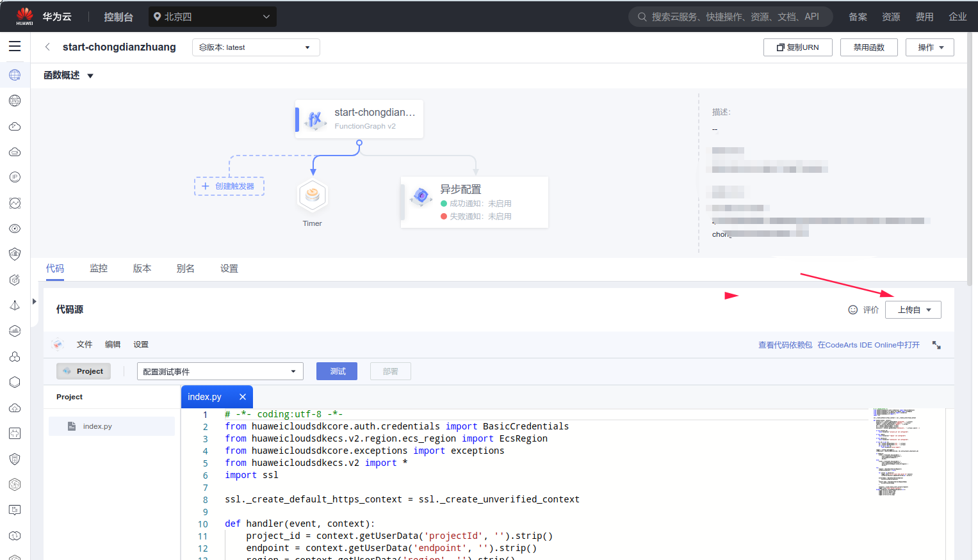Viewport: 978px width, 560px height.
Task: Switch to the 代码 tab
Action: point(55,268)
